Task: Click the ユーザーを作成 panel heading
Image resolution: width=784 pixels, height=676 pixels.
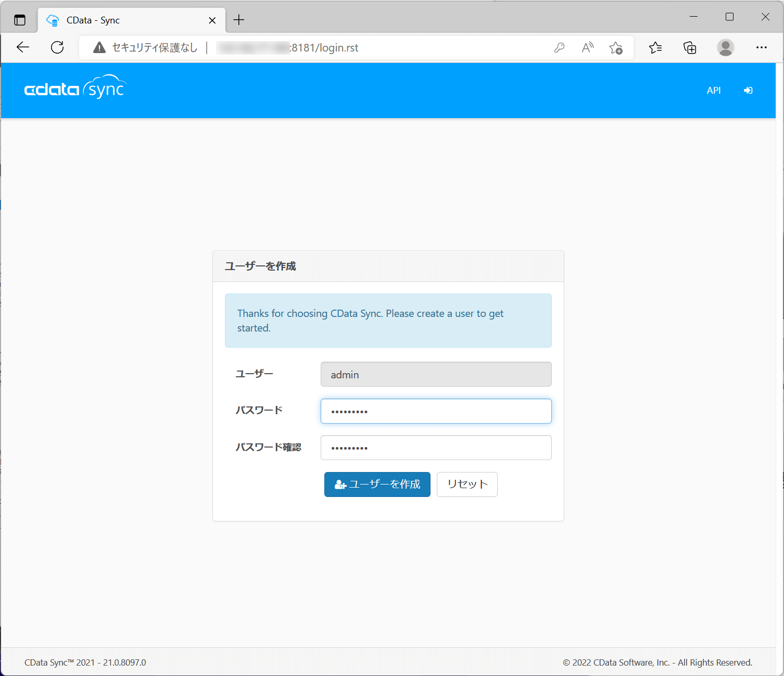Action: (260, 266)
